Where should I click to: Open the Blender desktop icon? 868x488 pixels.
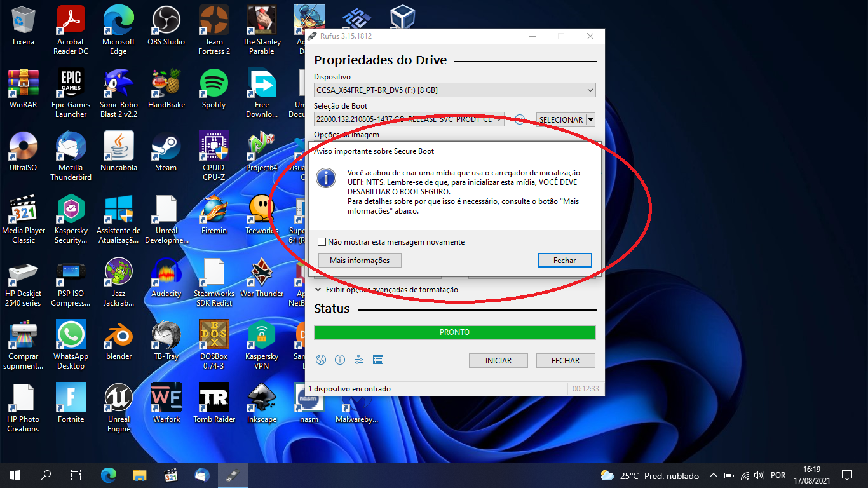pos(119,341)
